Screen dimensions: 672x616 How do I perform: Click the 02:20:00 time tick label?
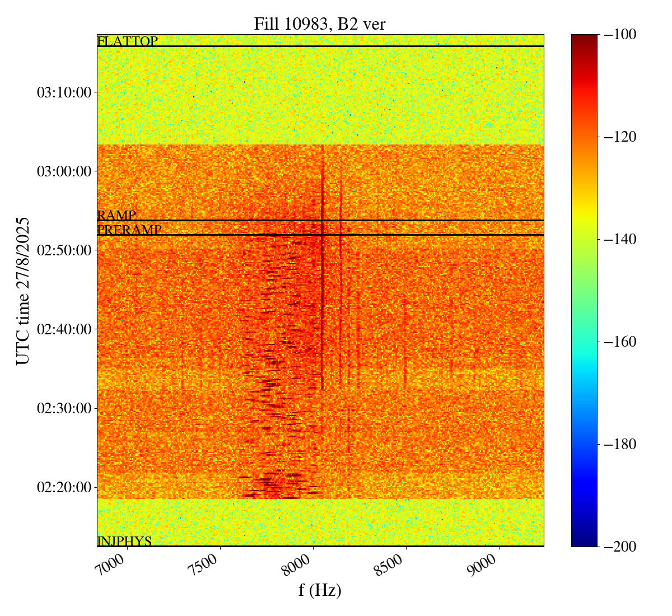pos(64,487)
